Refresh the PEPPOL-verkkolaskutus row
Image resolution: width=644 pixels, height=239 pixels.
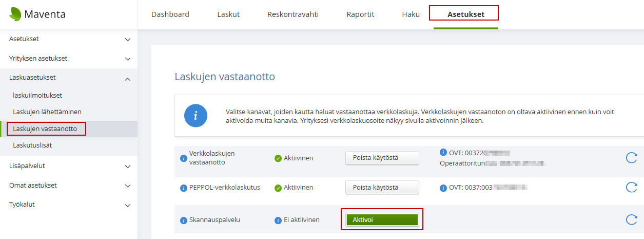tap(631, 188)
